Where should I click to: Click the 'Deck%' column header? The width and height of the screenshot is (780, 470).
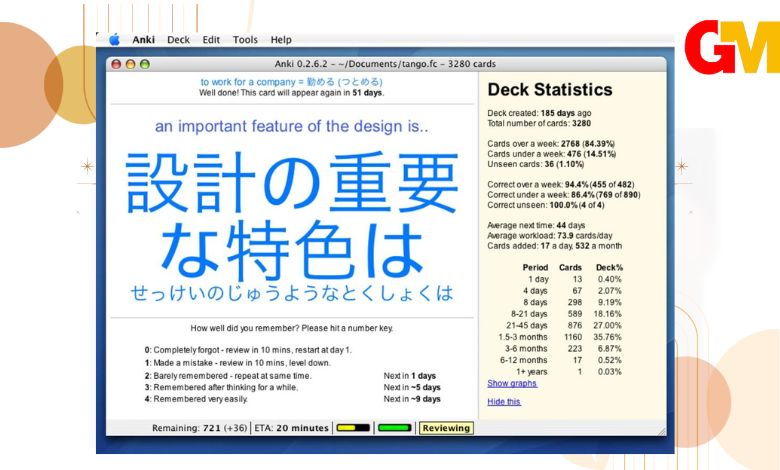609,268
